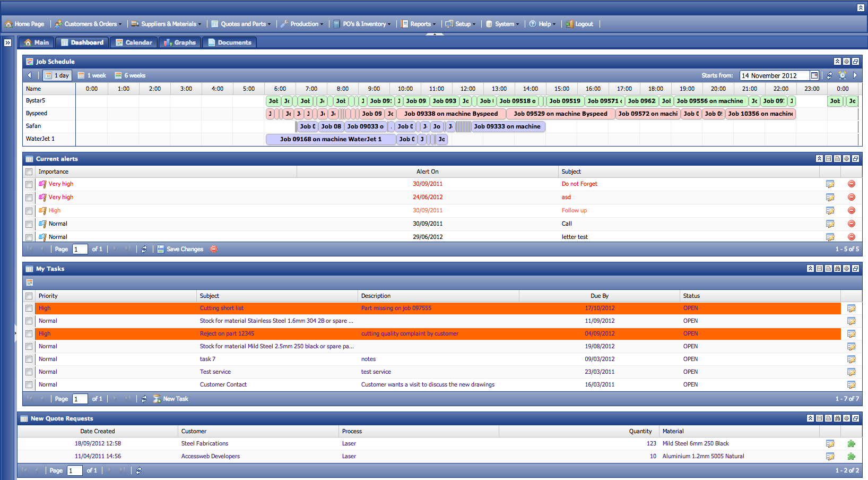The width and height of the screenshot is (868, 480).
Task: Select the header checkbox in Current alerts
Action: point(29,172)
